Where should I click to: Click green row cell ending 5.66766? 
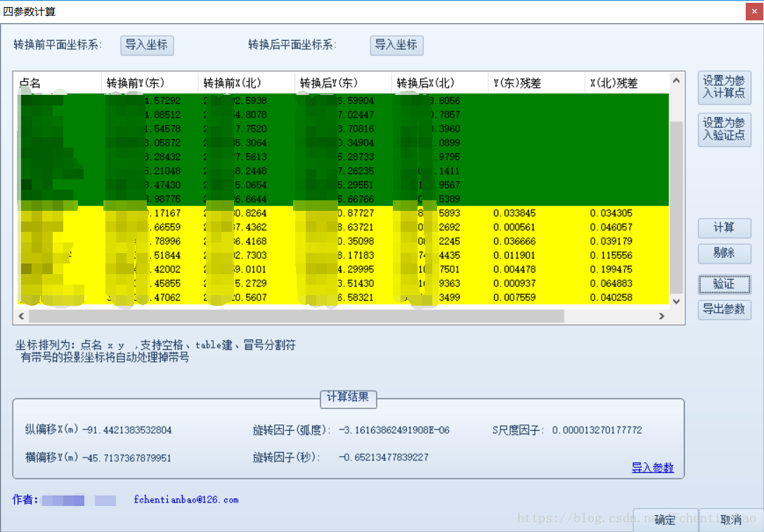(x=356, y=200)
